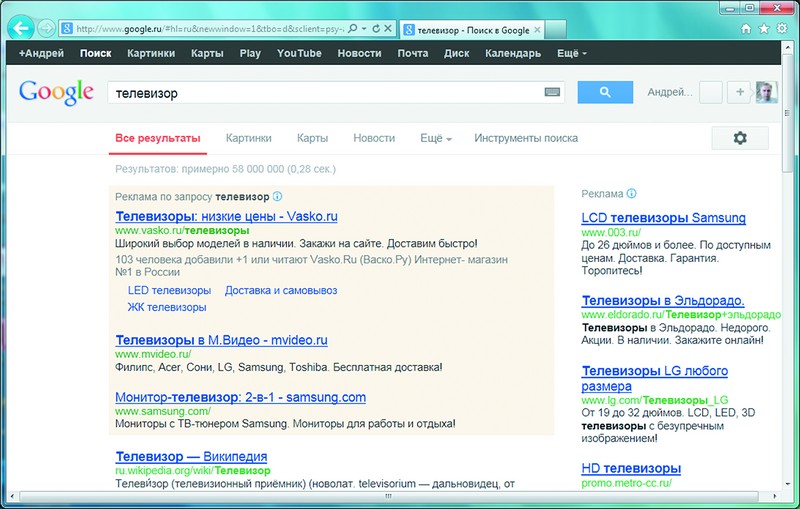Open 'HD телевизоры' side ad

click(x=631, y=468)
